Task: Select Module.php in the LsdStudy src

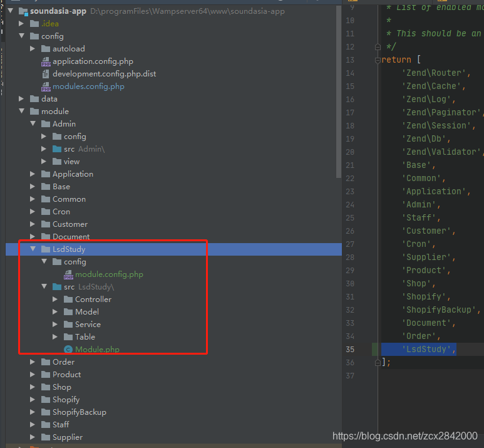Action: point(97,349)
